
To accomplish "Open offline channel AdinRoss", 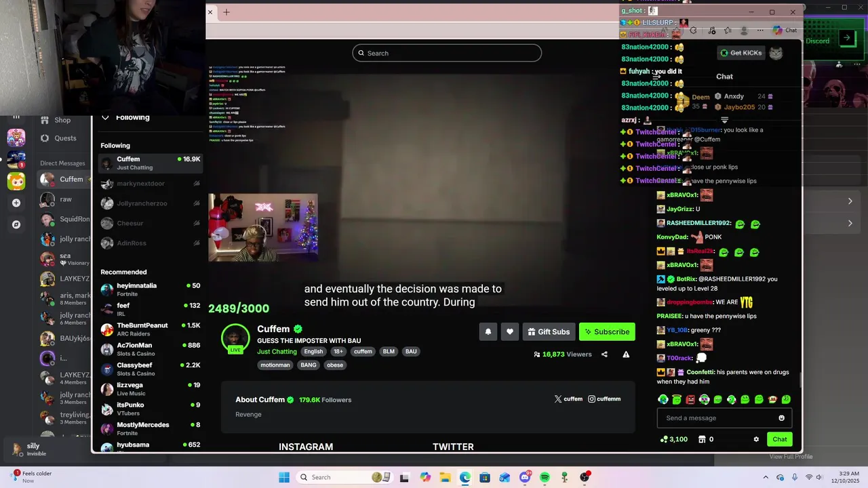I will click(x=151, y=243).
